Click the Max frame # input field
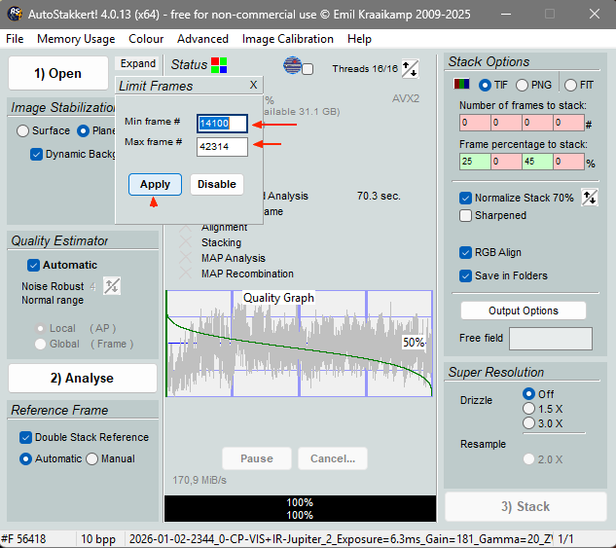 click(x=222, y=147)
